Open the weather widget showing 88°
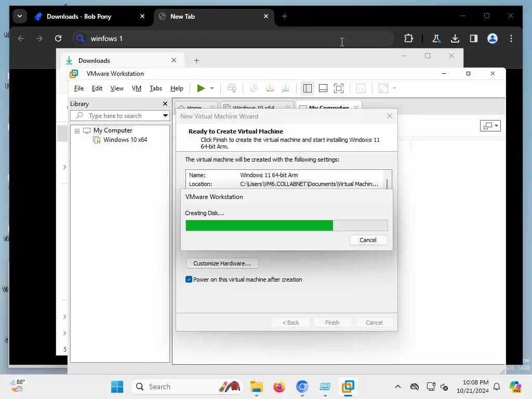This screenshot has height=399, width=532. click(x=18, y=386)
